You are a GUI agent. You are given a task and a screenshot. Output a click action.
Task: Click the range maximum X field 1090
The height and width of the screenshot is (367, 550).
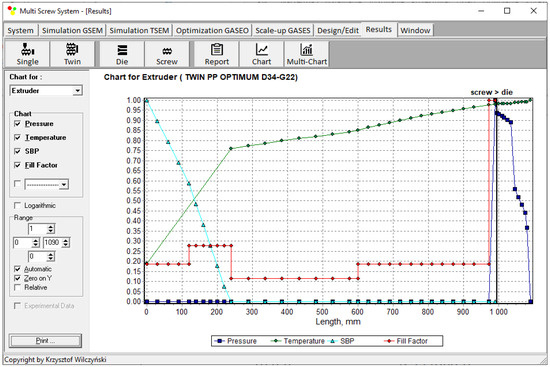[53, 242]
